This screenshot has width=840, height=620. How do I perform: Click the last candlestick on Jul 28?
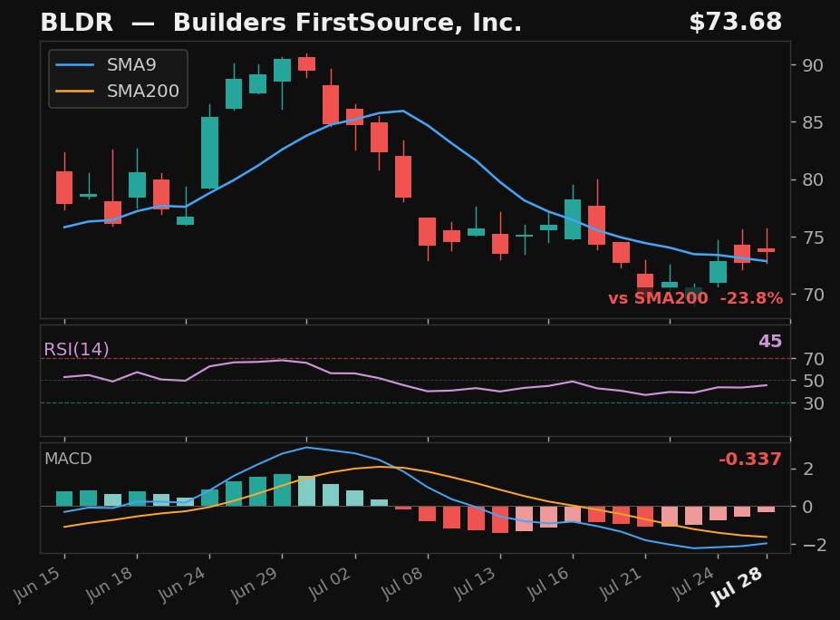(767, 249)
